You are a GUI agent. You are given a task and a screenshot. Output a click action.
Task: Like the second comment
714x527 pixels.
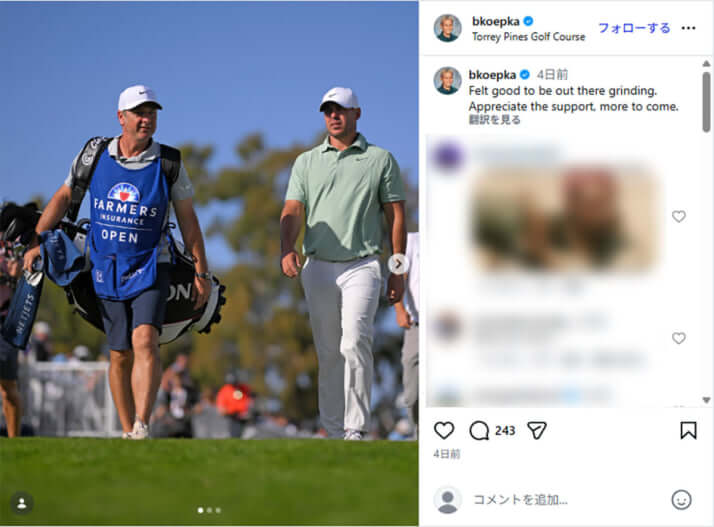tap(679, 338)
